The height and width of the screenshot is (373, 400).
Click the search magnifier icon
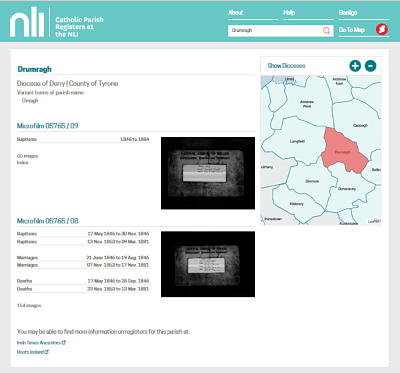click(x=326, y=31)
